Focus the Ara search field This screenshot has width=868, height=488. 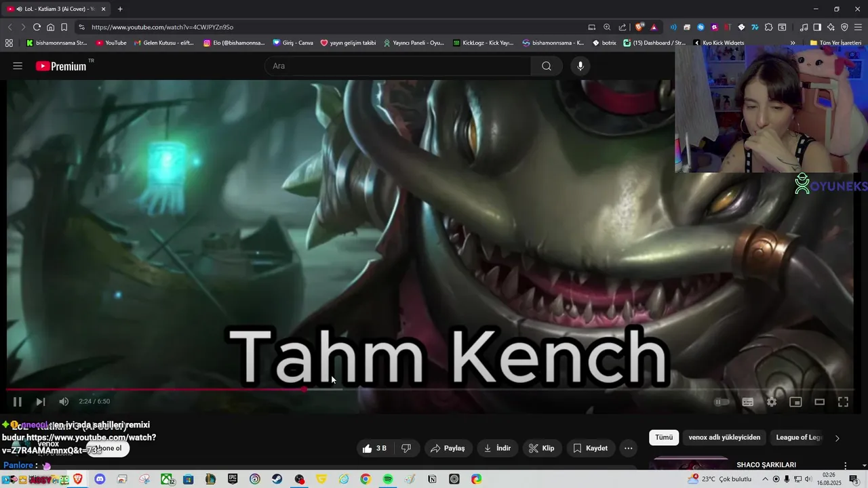click(x=399, y=66)
